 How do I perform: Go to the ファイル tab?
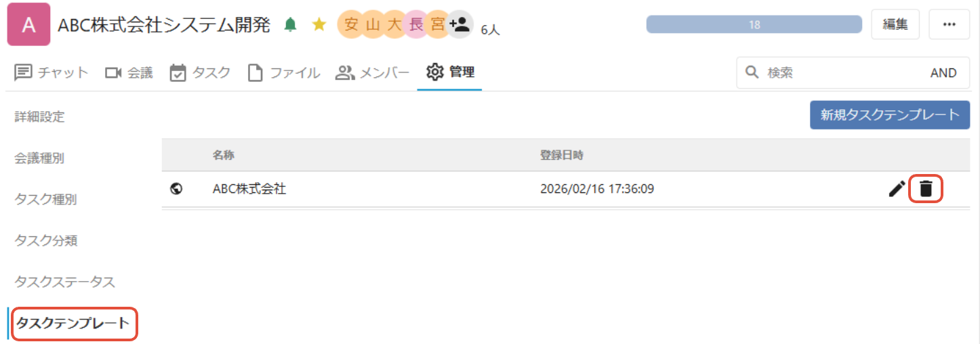click(x=283, y=72)
